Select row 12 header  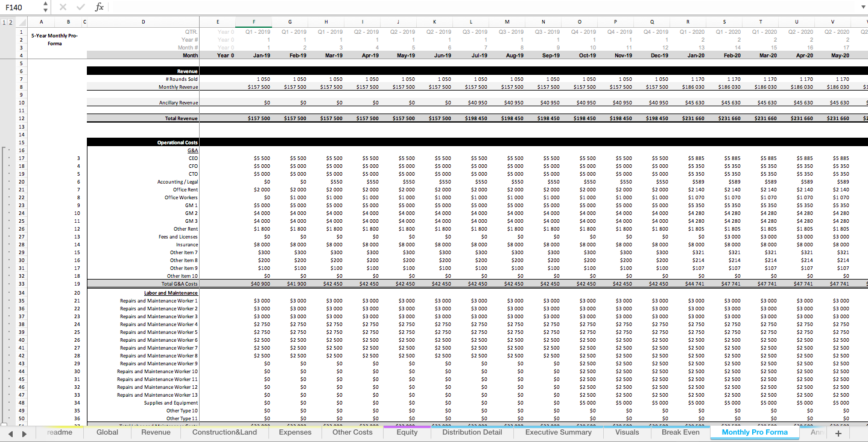coord(22,118)
